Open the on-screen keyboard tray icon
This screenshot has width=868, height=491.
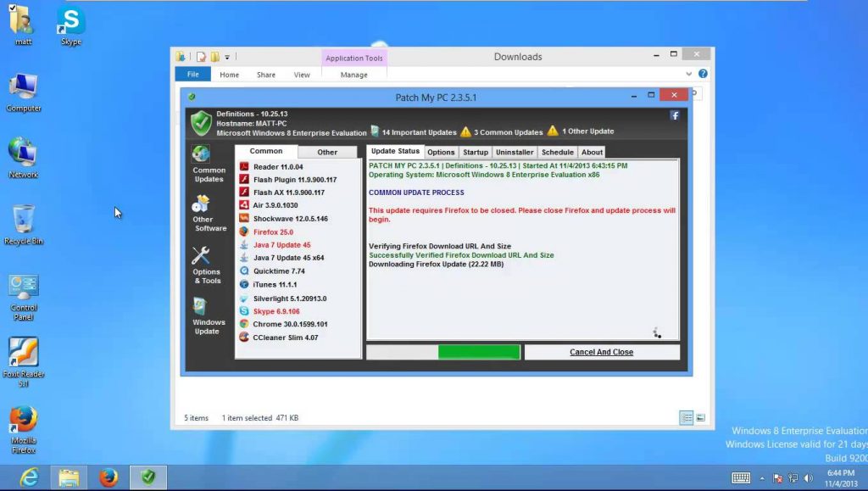point(741,477)
